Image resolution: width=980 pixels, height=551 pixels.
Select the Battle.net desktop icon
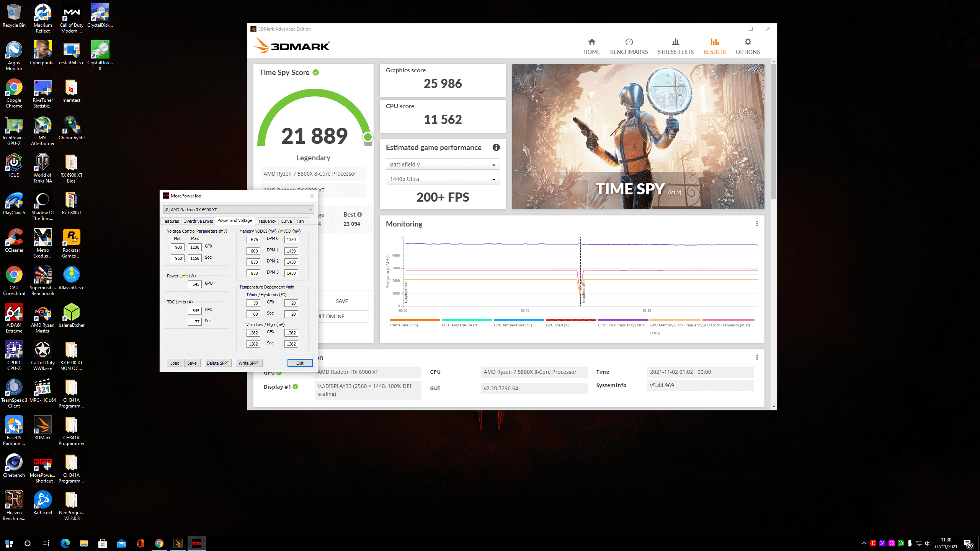[42, 503]
